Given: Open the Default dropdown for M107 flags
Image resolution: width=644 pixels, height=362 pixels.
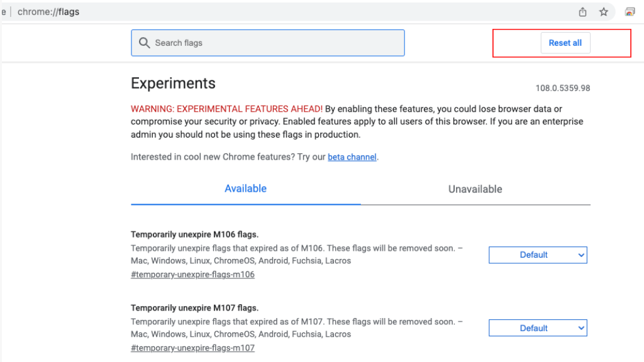Looking at the screenshot, I should 538,327.
